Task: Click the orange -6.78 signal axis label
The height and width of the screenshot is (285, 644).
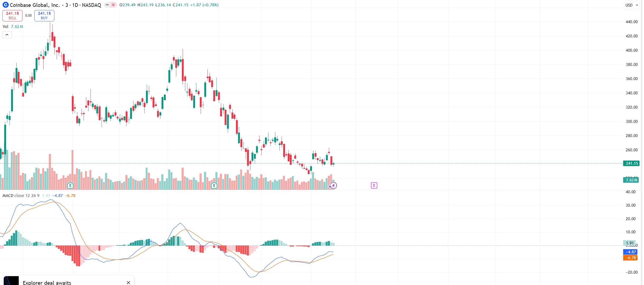Action: 630,258
